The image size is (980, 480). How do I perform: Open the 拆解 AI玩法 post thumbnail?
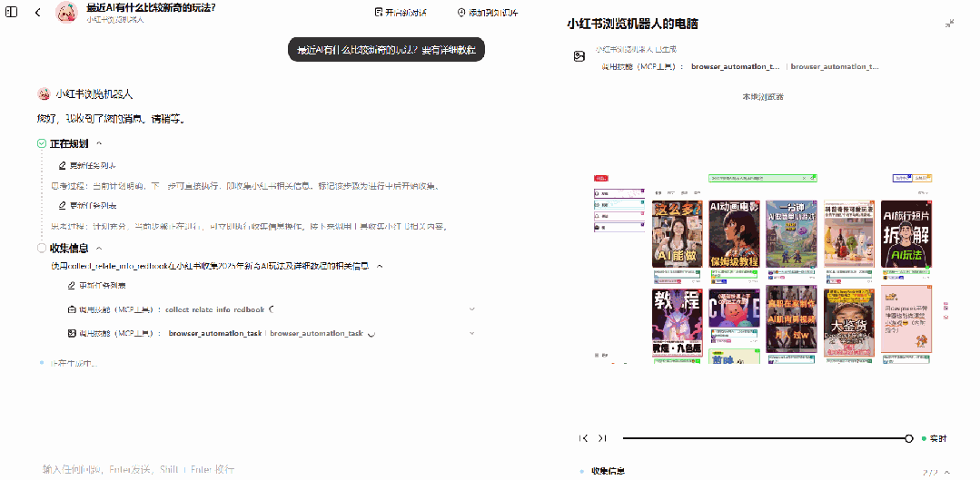pyautogui.click(x=906, y=234)
